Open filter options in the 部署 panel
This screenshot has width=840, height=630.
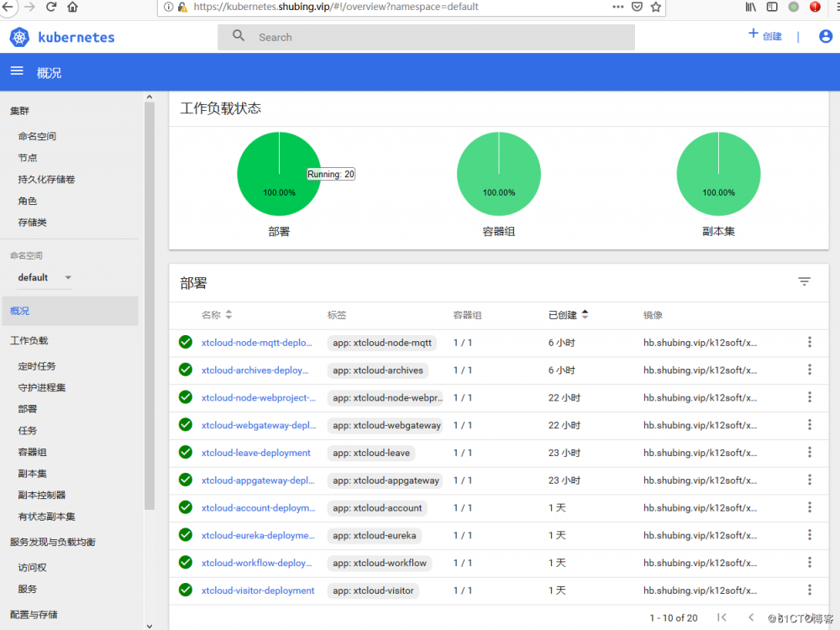pos(804,281)
